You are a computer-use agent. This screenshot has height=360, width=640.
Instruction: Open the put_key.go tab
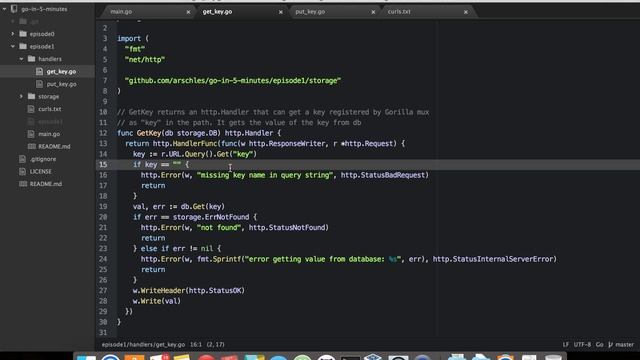[310, 12]
